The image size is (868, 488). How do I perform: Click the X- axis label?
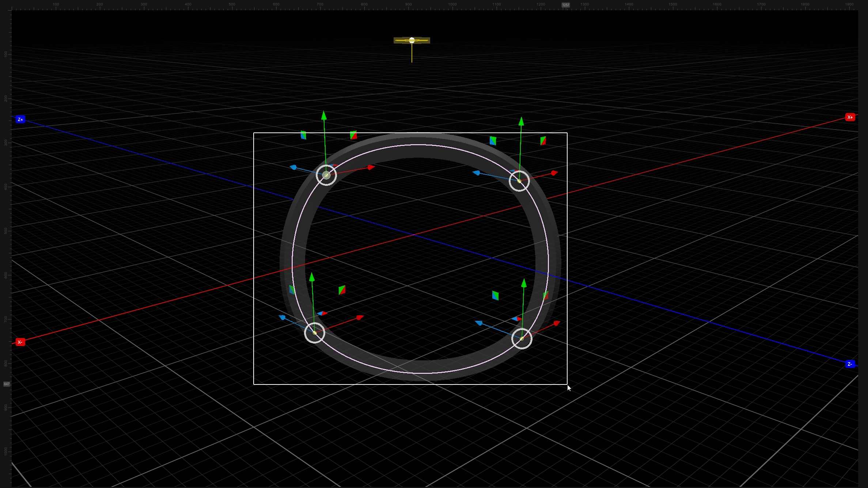tap(20, 342)
